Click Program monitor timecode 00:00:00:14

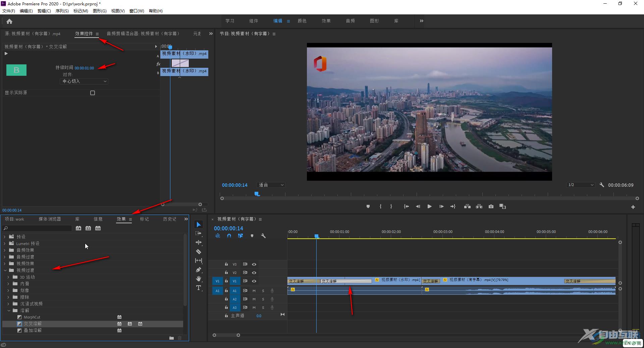point(234,185)
